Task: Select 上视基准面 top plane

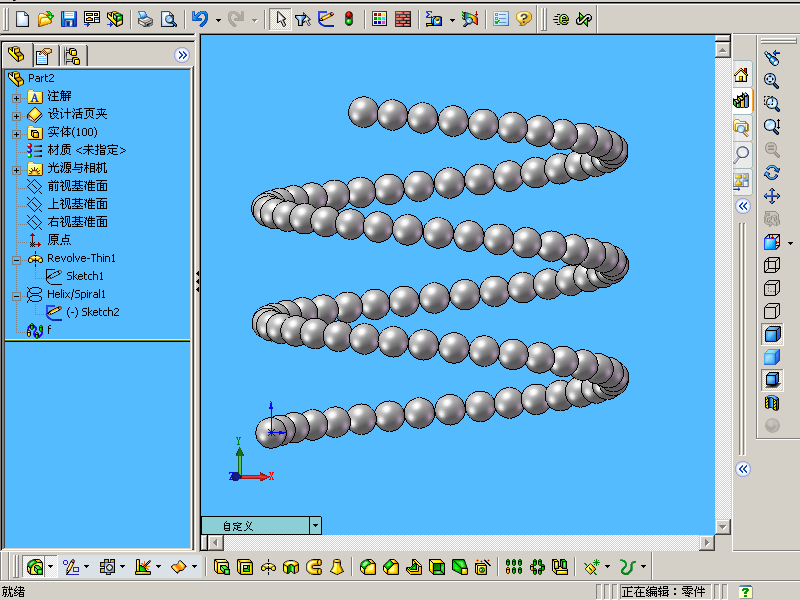Action: coord(77,204)
